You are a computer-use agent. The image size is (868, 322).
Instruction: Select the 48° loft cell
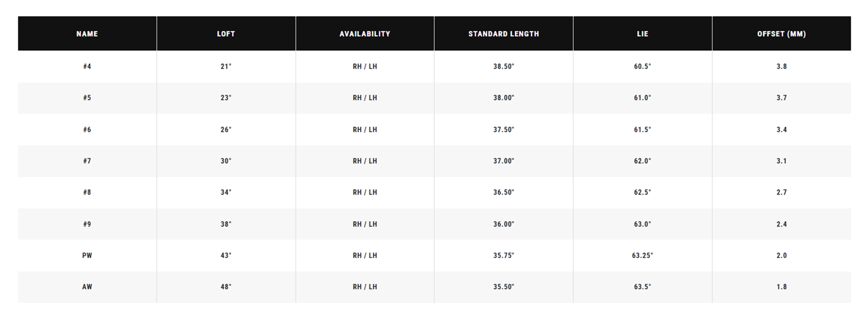click(x=226, y=287)
